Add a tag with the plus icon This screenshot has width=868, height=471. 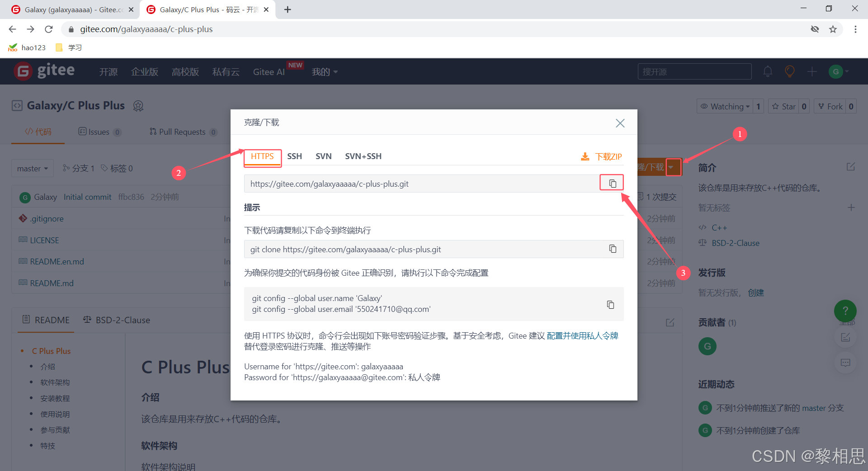coord(851,207)
